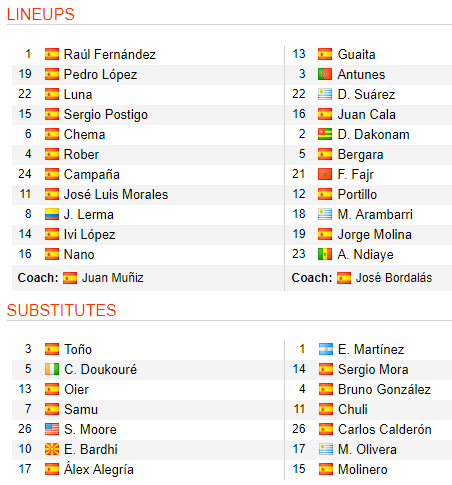
Task: Click the SUBSTITUTES section heading
Action: [61, 310]
